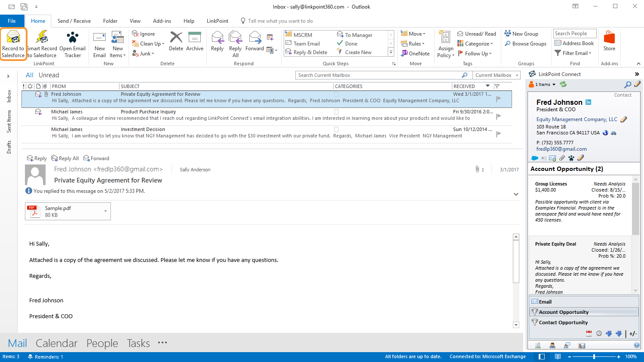Go to Calendar in navigation bar
The width and height of the screenshot is (644, 362).
tap(56, 343)
